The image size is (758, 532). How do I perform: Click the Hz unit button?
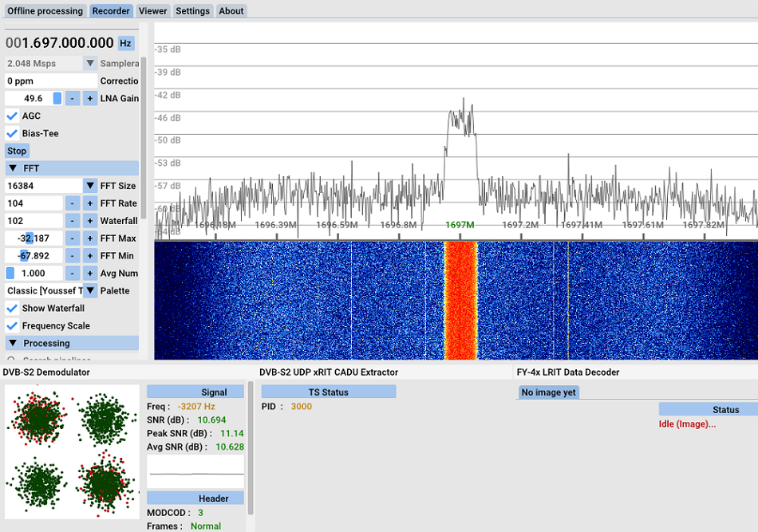click(x=125, y=43)
